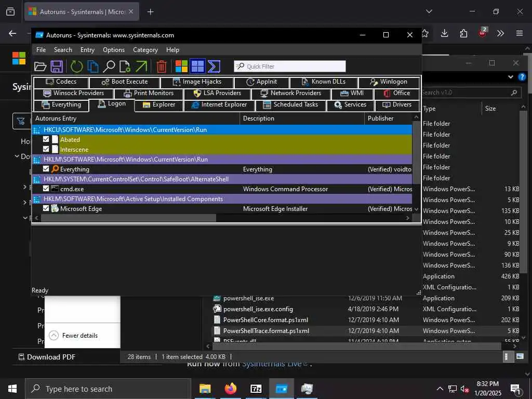Click the Autoruns taskbar icon
532x399 pixels.
coord(281,389)
